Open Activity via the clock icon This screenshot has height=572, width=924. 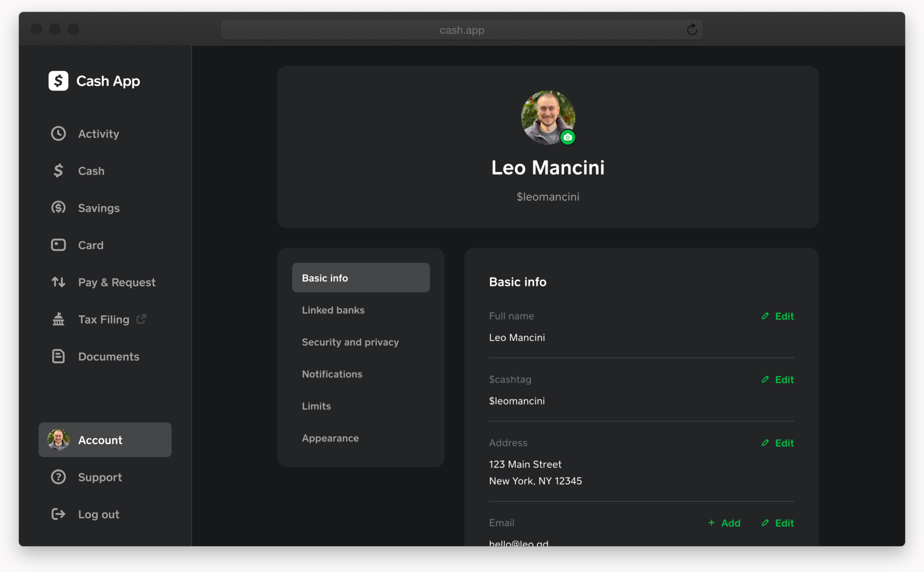pos(58,133)
